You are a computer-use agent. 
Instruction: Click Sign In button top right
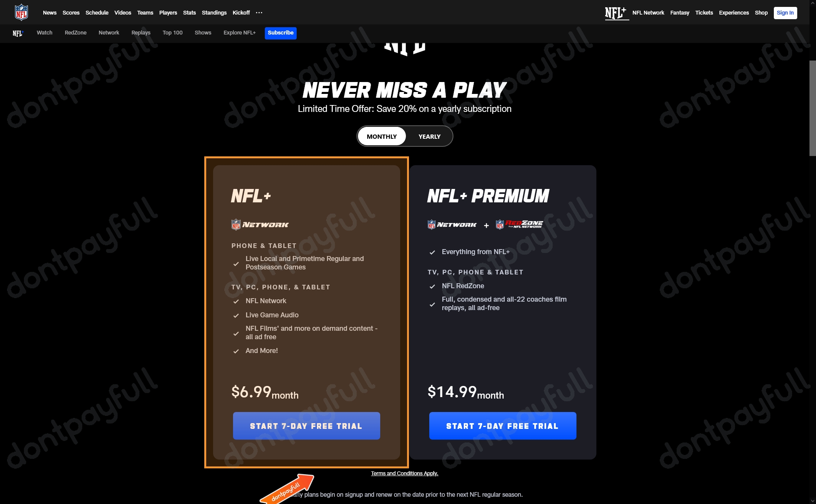click(x=785, y=13)
